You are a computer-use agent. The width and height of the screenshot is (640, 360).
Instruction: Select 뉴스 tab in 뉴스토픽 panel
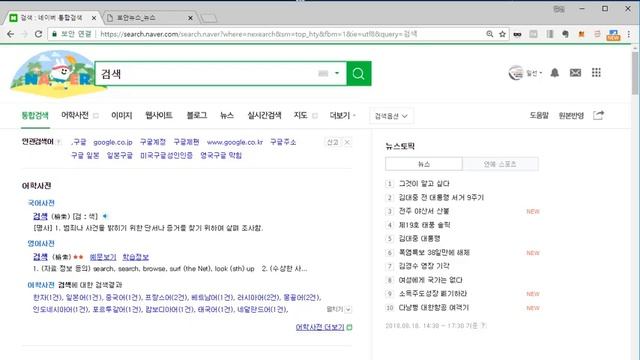pyautogui.click(x=424, y=164)
